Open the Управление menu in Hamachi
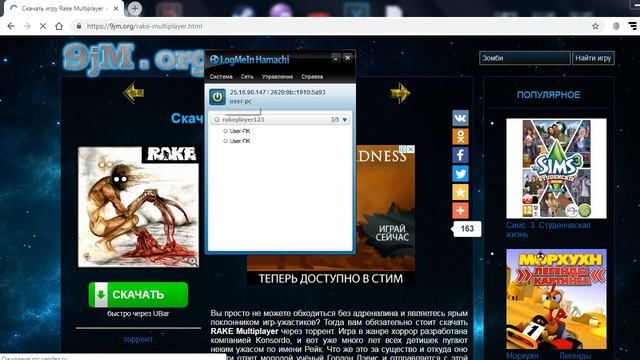640x360 pixels. point(277,77)
